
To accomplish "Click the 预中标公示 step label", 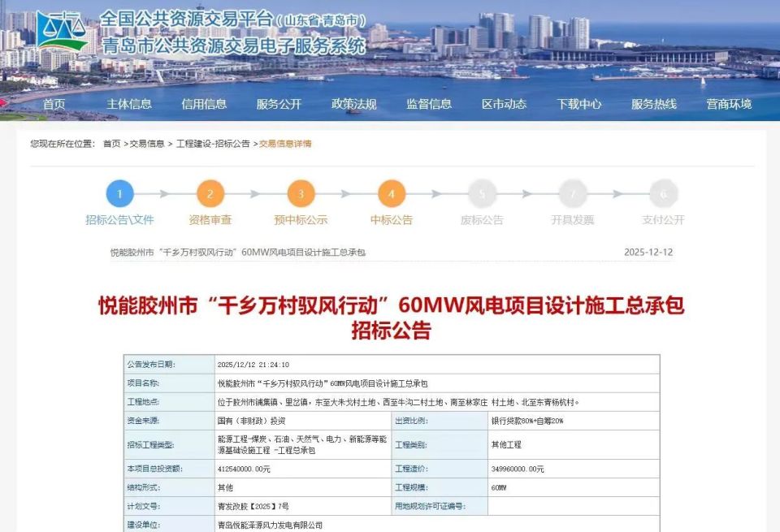I will (x=301, y=220).
